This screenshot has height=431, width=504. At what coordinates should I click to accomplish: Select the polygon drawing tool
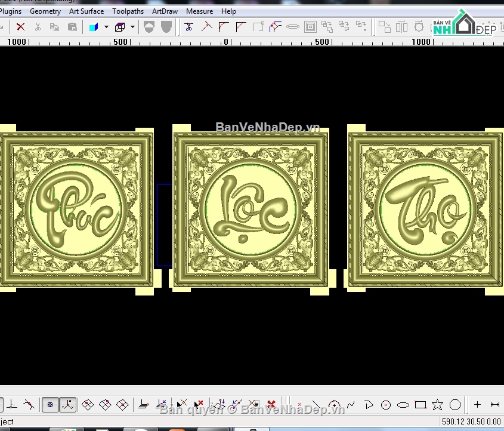[455, 405]
